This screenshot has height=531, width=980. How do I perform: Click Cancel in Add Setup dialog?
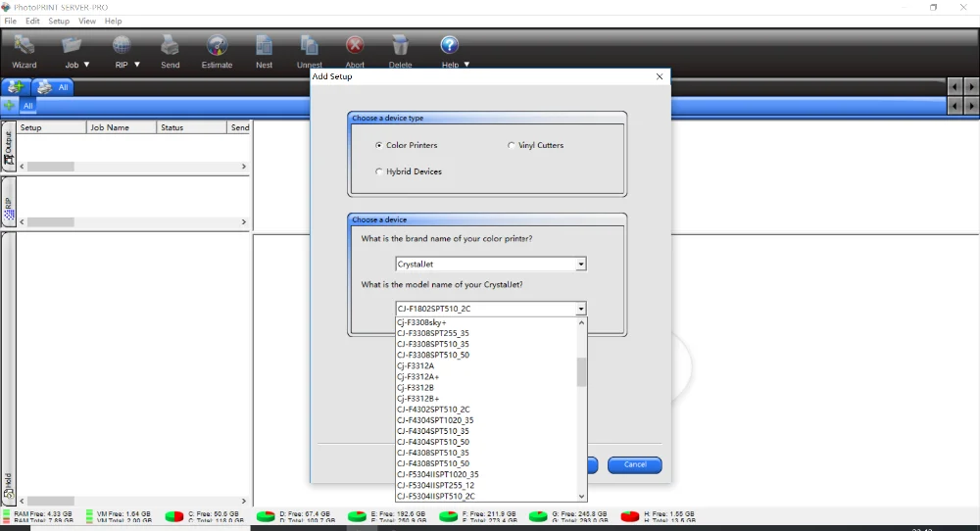point(634,464)
